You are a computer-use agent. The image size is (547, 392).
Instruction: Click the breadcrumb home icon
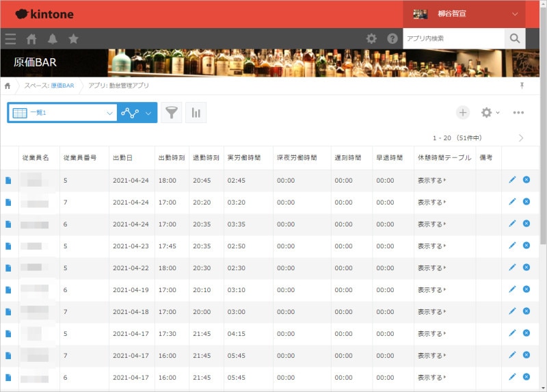tap(8, 86)
